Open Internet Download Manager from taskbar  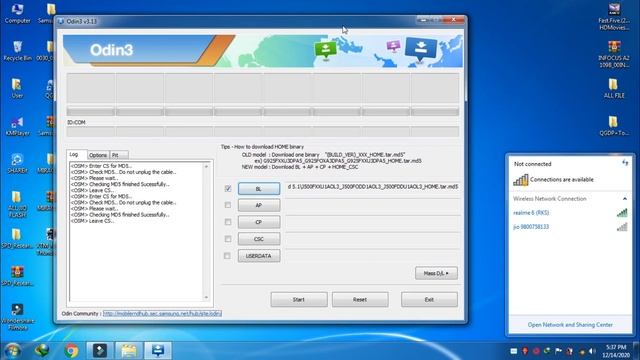(42, 351)
